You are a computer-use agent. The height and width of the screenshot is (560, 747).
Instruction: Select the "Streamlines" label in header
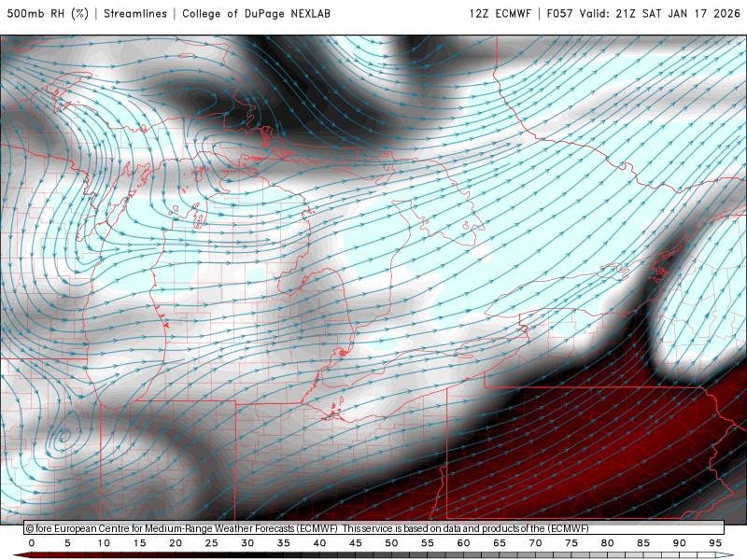tap(135, 13)
